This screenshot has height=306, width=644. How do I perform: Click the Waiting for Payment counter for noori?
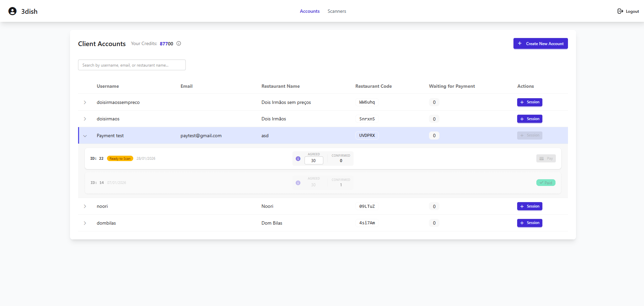coord(434,206)
